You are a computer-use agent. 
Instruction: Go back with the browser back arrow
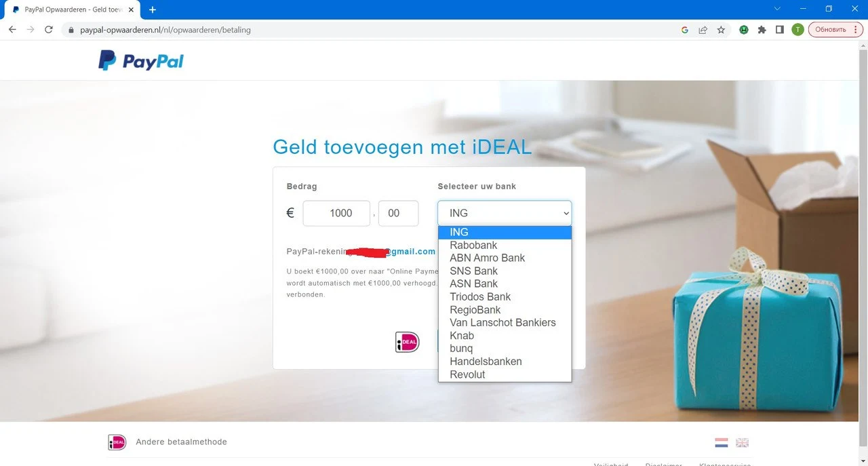[x=12, y=30]
